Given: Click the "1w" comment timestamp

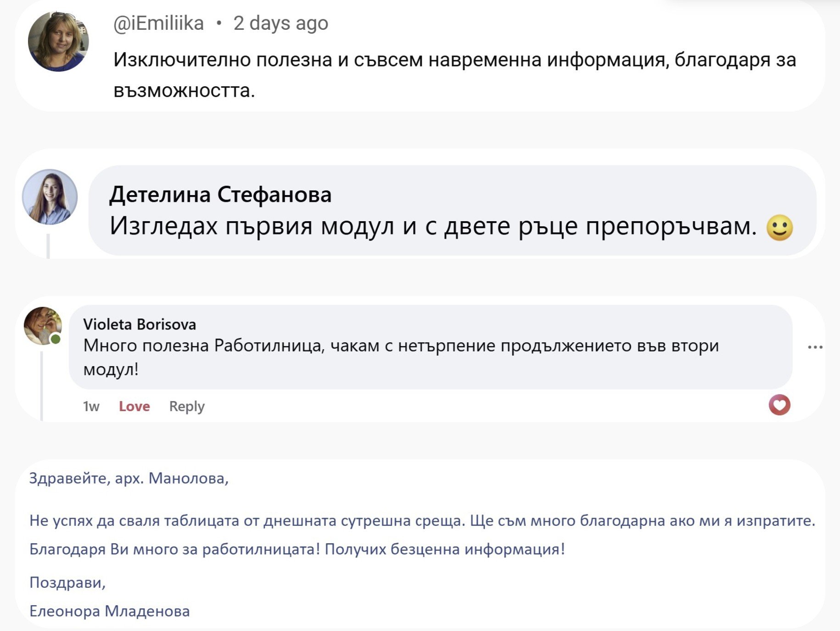Looking at the screenshot, I should (x=91, y=407).
